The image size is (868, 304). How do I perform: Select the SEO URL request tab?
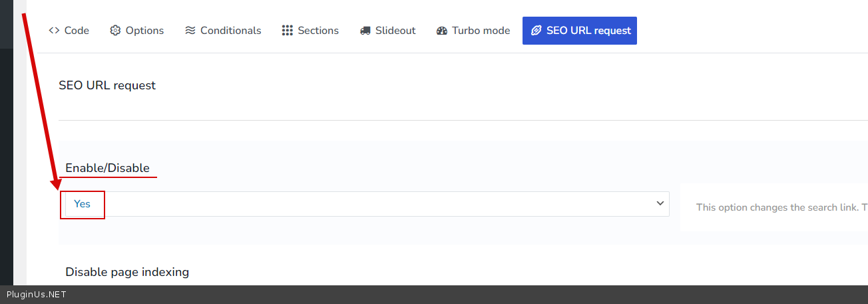pyautogui.click(x=588, y=31)
